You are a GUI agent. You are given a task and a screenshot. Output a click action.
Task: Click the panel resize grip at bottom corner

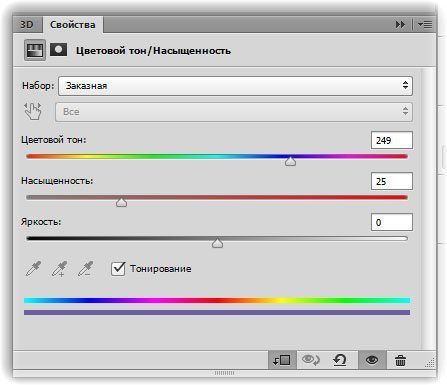(x=430, y=363)
